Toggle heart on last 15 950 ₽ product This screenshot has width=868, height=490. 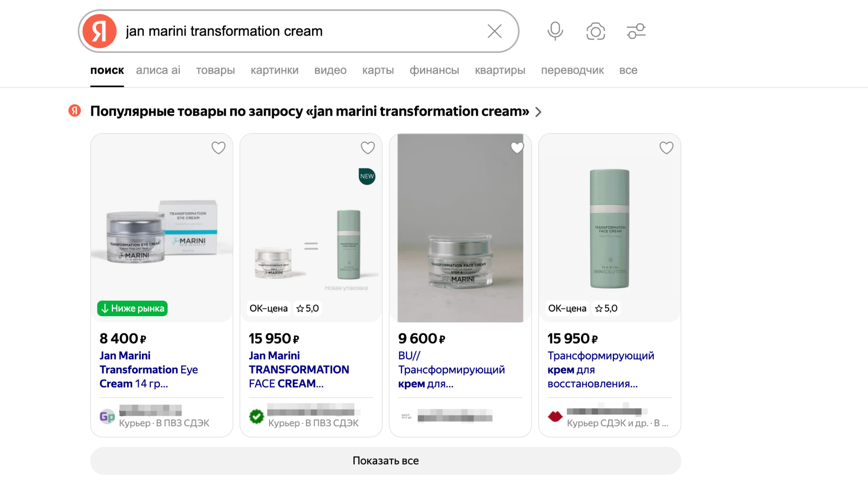tap(666, 148)
